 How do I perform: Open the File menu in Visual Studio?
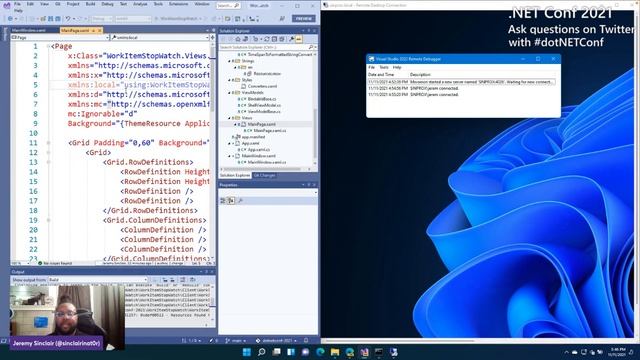pyautogui.click(x=17, y=4)
